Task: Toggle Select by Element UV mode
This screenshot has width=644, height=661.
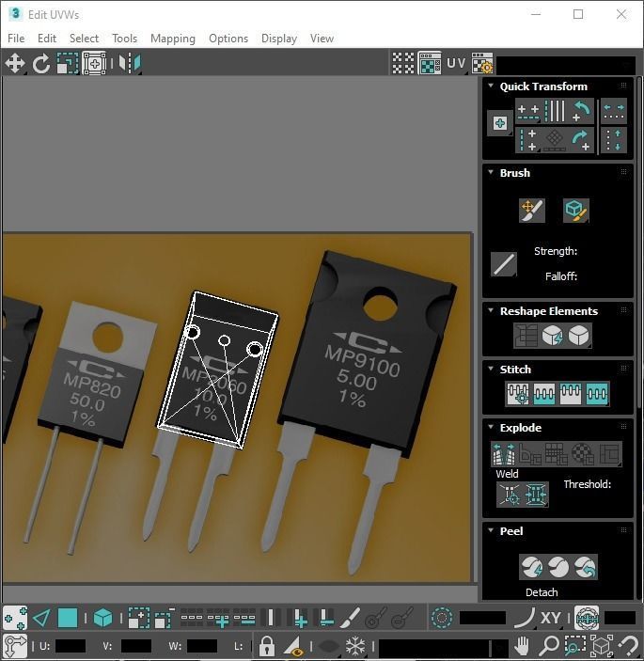Action: click(102, 618)
